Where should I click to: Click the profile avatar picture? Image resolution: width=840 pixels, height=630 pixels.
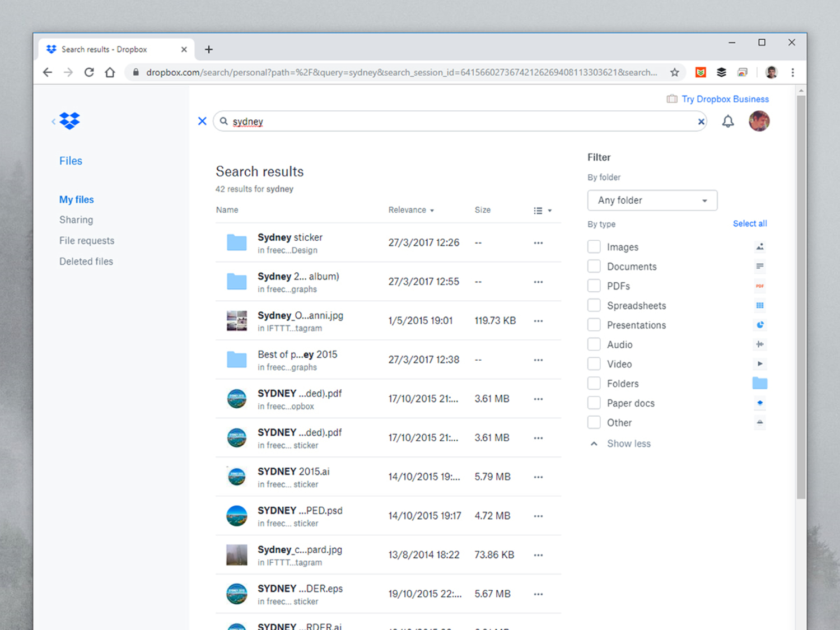coord(759,121)
